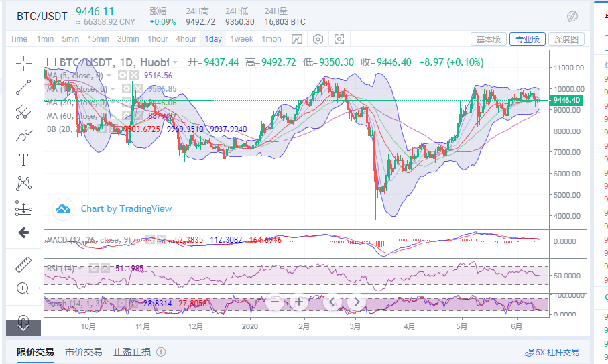Open the 止盈止损 tab
The image size is (608, 364).
pos(132,352)
